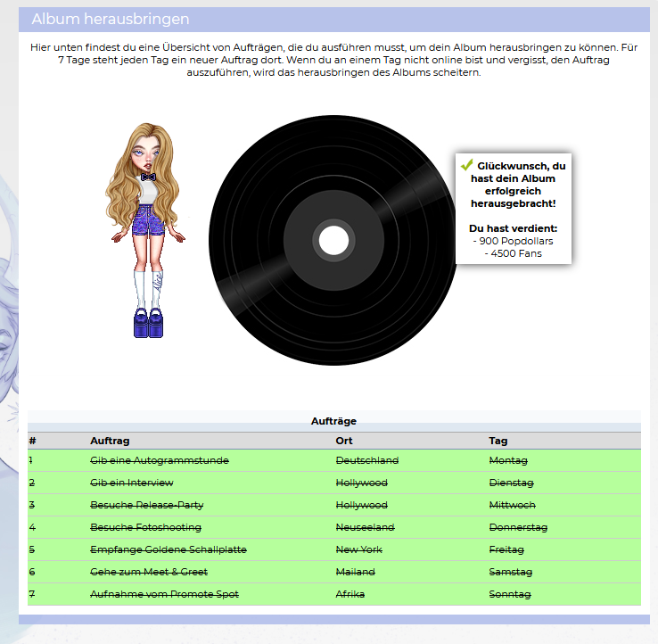Click the 'Du hast verdient:' label

pos(514,228)
